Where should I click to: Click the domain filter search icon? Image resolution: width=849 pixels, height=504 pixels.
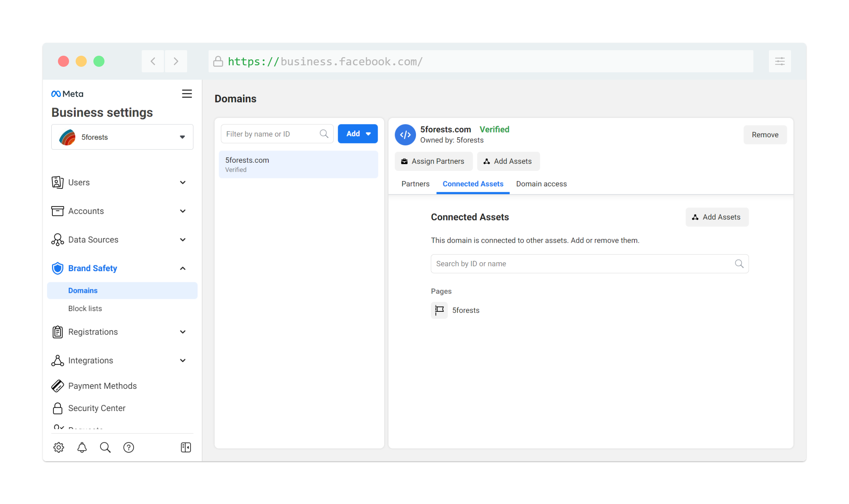click(x=324, y=134)
